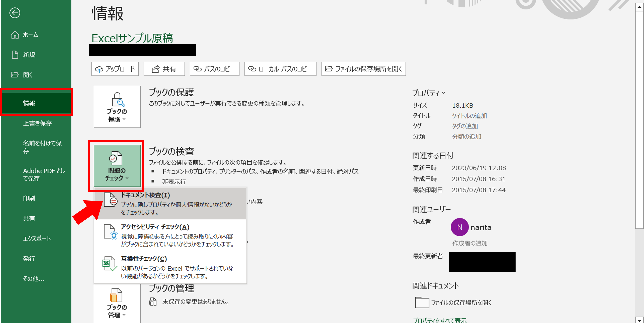Click 作成日時 value 2015/07/08 16:31
The width and height of the screenshot is (644, 323).
pos(478,179)
